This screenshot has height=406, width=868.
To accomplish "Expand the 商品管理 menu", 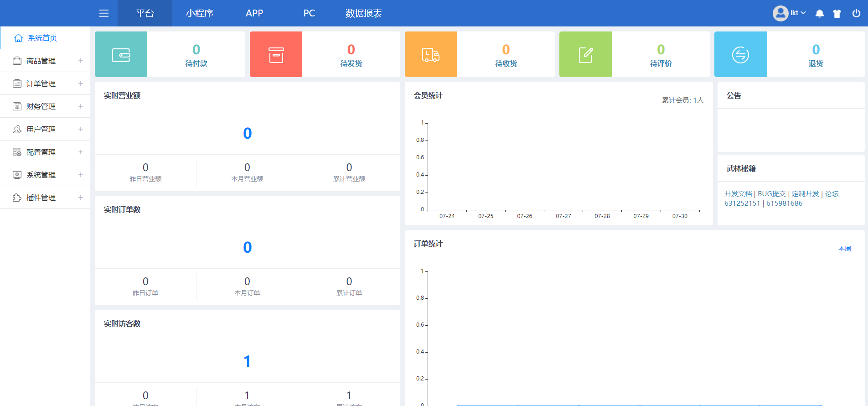I will tap(45, 61).
